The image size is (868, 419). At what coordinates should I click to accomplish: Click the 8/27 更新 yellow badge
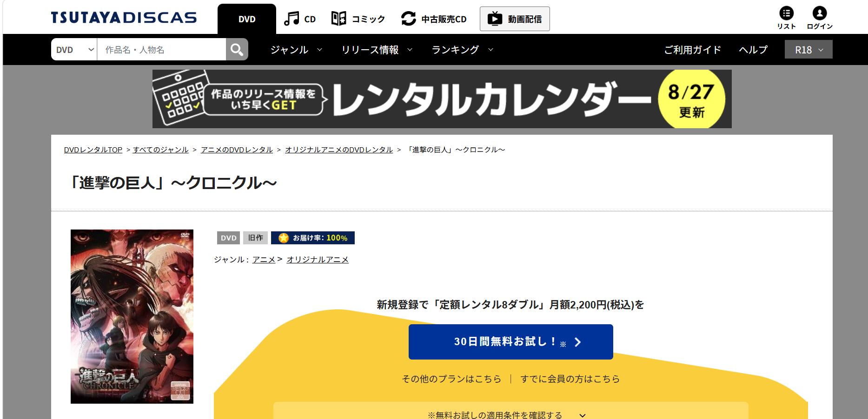coord(691,99)
